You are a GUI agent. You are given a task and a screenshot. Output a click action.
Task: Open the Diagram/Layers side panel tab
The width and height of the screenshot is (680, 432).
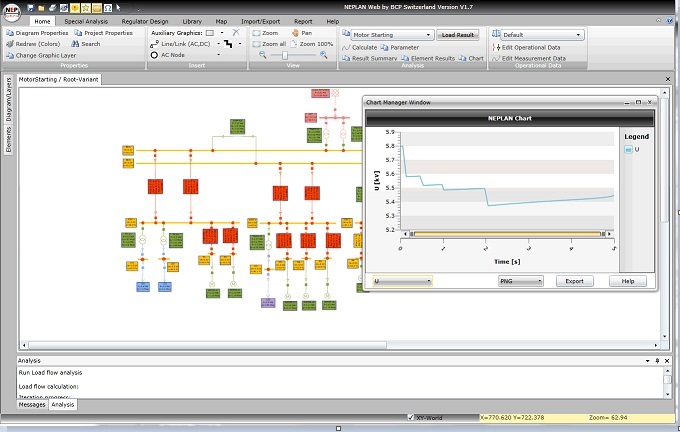click(x=8, y=100)
